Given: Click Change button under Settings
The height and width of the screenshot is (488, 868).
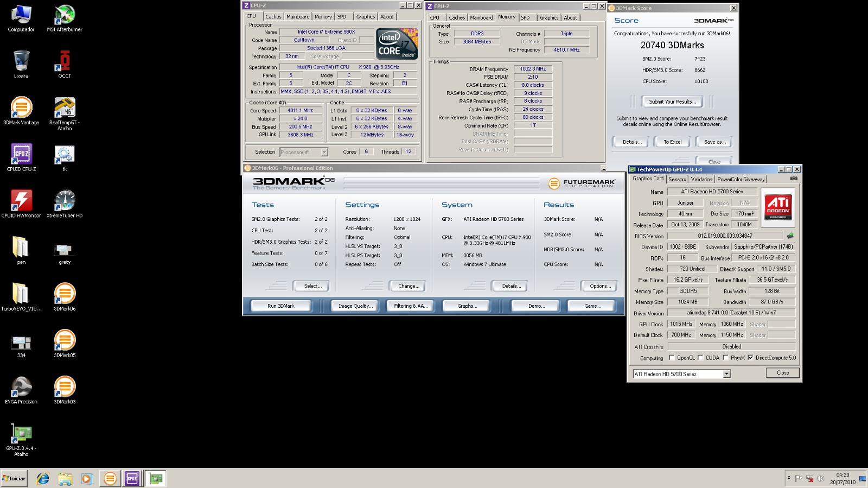Looking at the screenshot, I should tap(408, 286).
